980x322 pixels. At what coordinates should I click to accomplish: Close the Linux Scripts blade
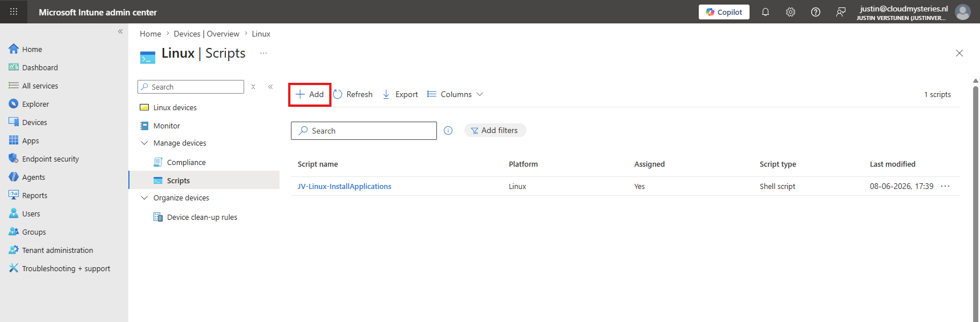click(959, 53)
